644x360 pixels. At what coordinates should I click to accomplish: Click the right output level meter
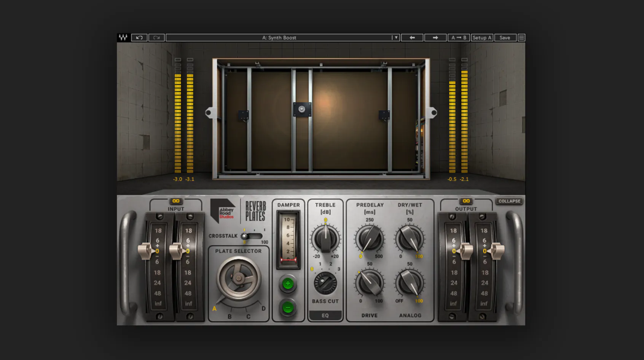pos(464,116)
